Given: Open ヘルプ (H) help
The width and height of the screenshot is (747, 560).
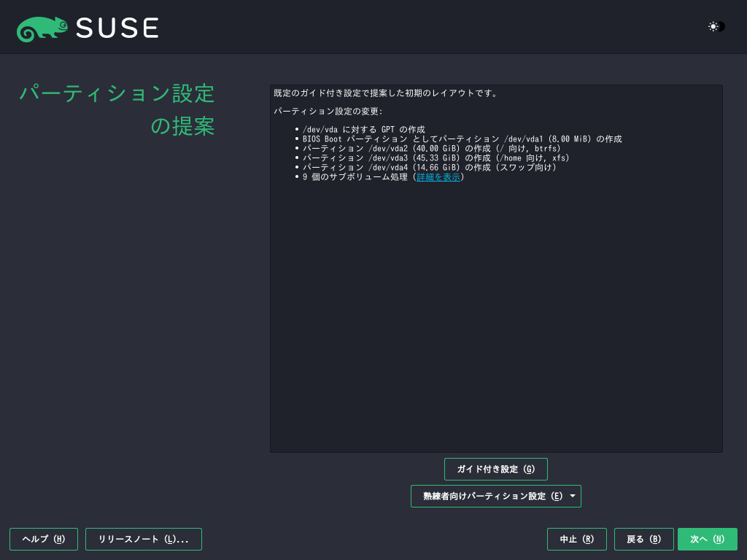Looking at the screenshot, I should coord(44,540).
